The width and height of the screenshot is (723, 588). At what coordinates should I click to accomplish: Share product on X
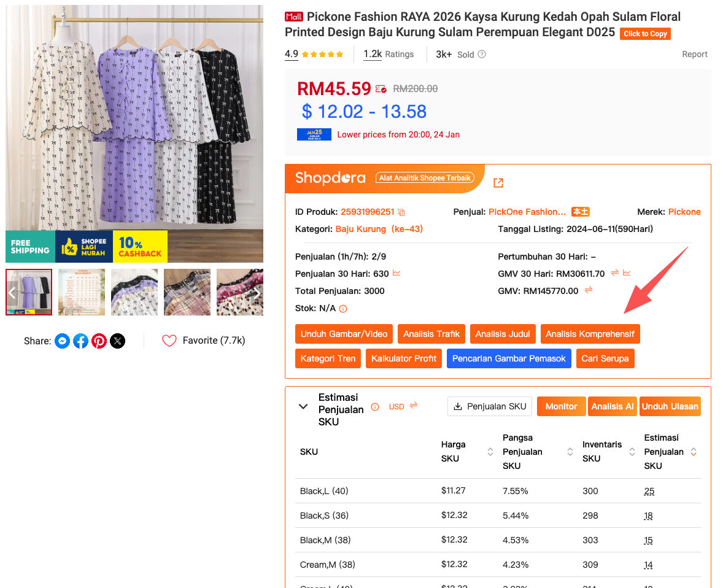[117, 341]
